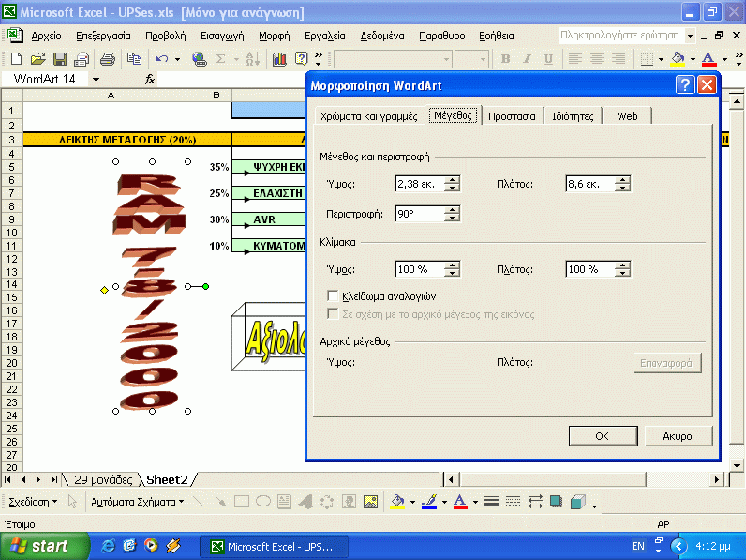
Task: Click the Insert WordArt icon on the Drawing toolbar
Action: point(305,502)
